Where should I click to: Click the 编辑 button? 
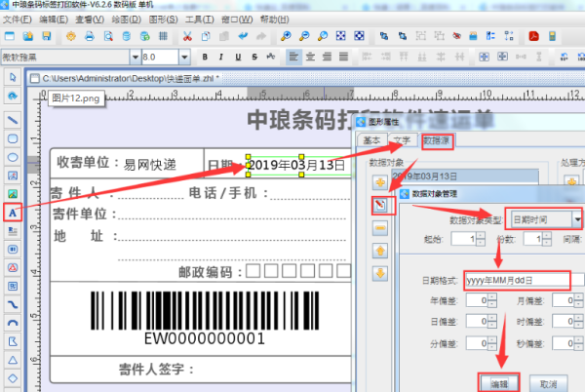[x=499, y=382]
